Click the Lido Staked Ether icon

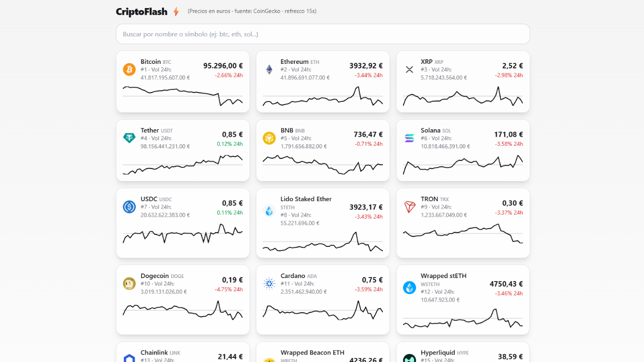pos(269,211)
